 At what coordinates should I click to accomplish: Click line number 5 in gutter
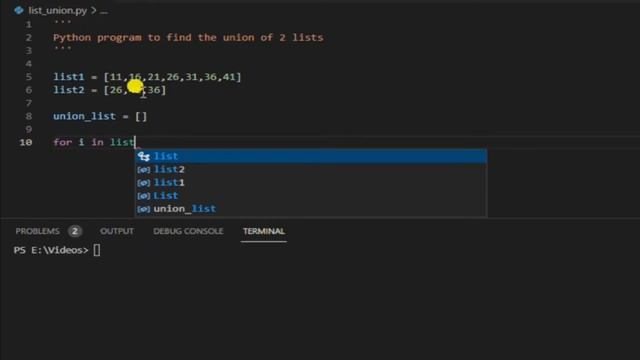[x=29, y=77]
